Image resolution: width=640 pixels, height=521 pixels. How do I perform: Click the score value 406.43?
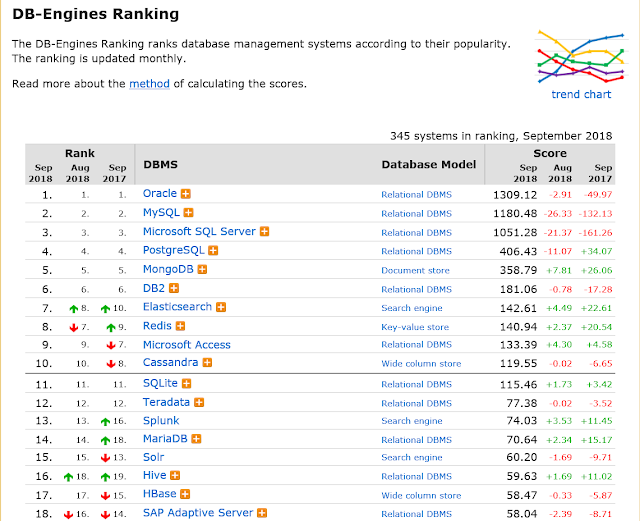[x=518, y=252]
